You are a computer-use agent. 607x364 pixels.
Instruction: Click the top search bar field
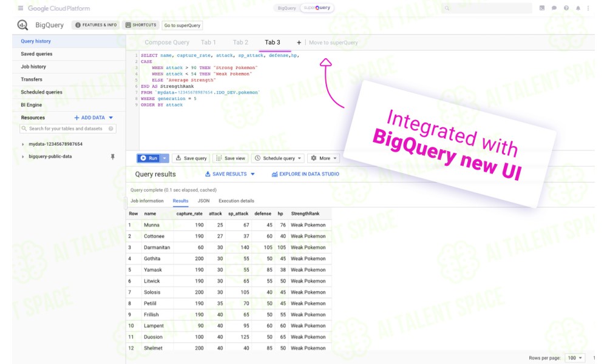pos(487,8)
